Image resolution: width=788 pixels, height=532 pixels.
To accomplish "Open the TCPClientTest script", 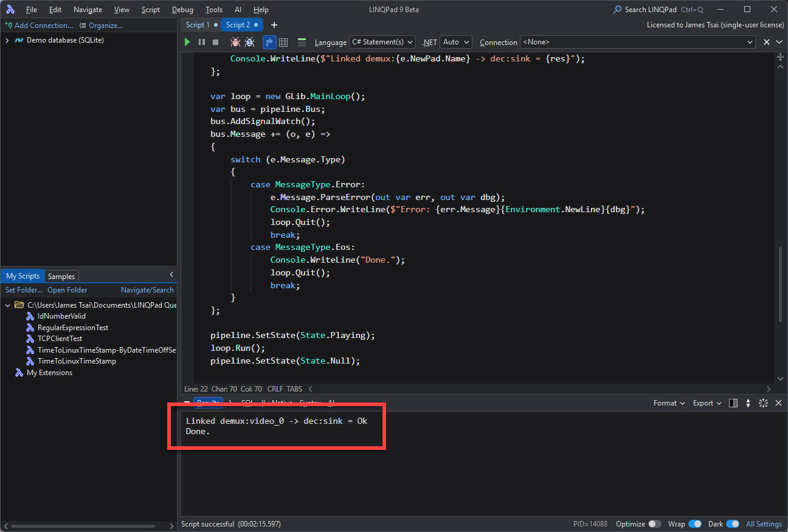I will pos(60,339).
